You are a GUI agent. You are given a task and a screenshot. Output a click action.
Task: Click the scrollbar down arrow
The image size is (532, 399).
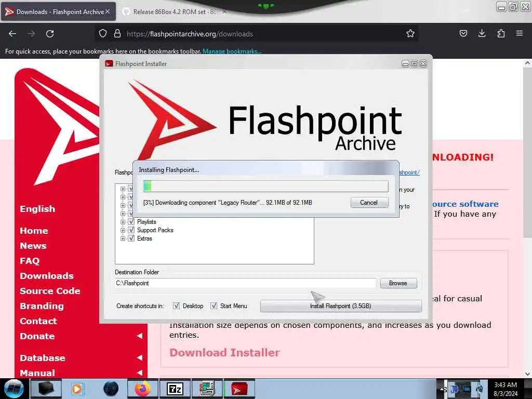527,374
